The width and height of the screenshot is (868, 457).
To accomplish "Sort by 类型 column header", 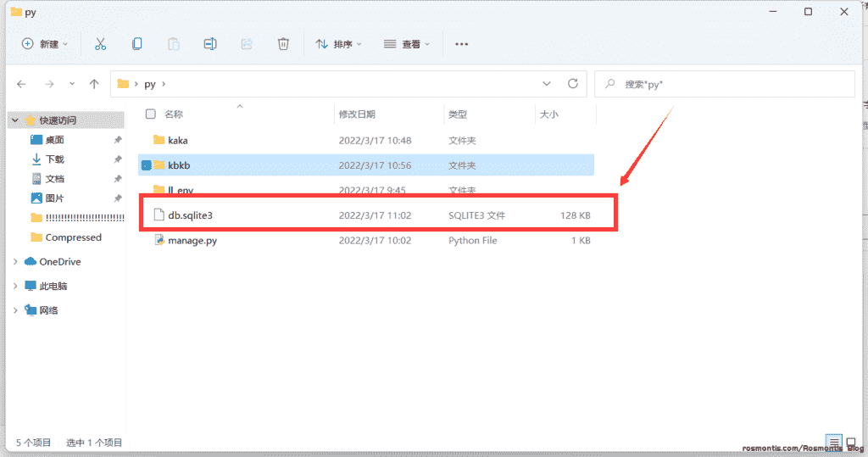I will coord(458,114).
